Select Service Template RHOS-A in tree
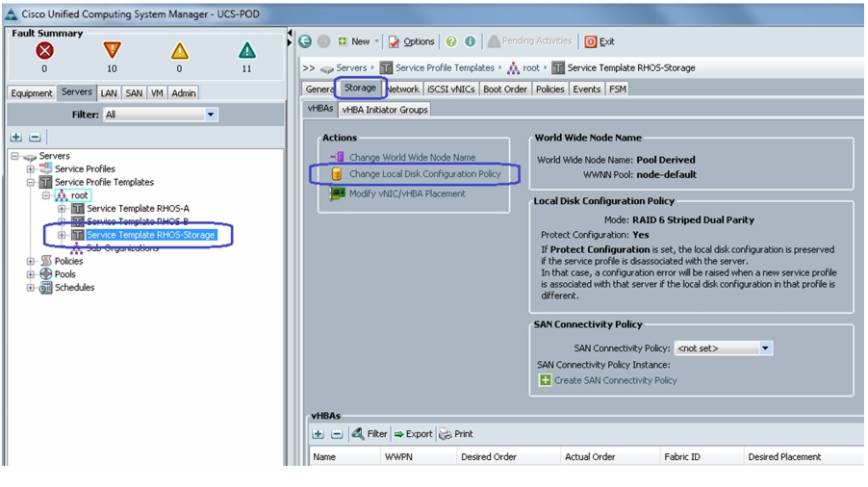Image resolution: width=868 pixels, height=487 pixels. click(138, 209)
